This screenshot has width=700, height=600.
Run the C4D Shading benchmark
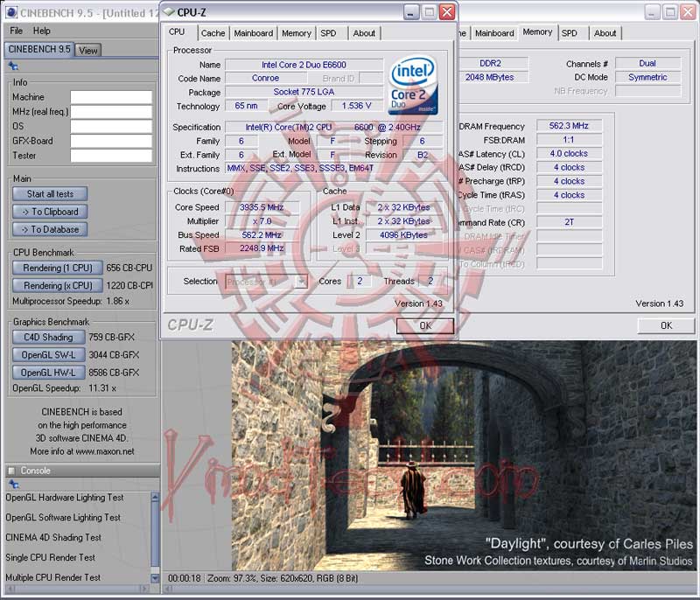coord(48,338)
